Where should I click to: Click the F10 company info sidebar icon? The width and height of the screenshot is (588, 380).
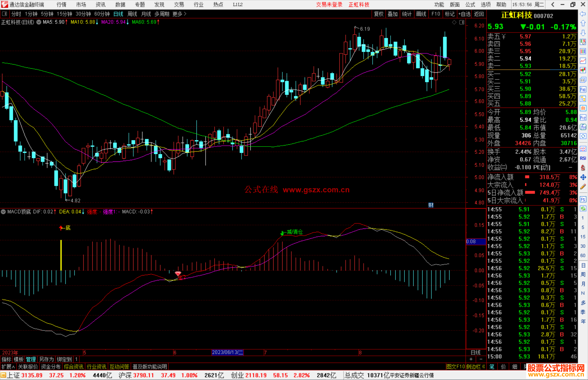point(583,89)
